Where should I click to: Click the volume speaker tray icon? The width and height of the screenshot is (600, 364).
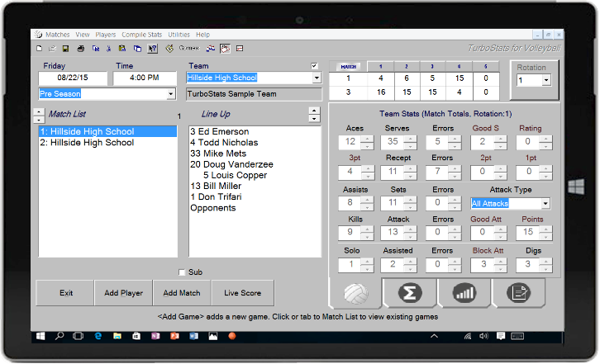pos(483,336)
